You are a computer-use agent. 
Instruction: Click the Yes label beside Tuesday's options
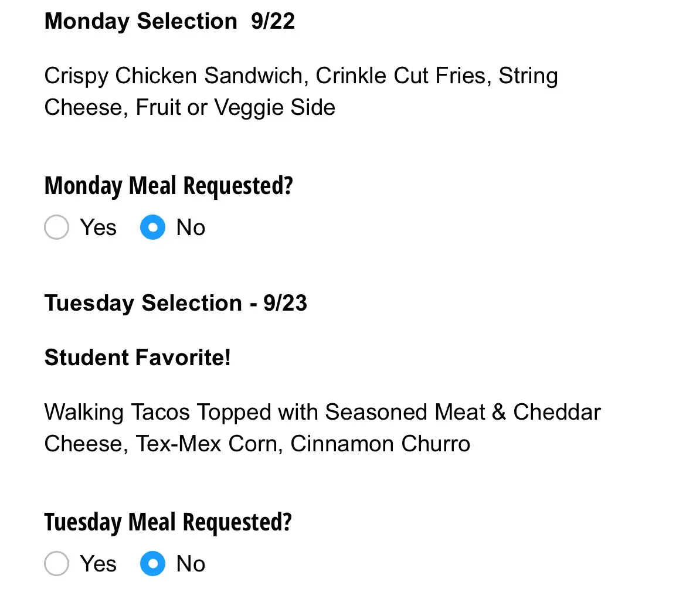point(97,564)
